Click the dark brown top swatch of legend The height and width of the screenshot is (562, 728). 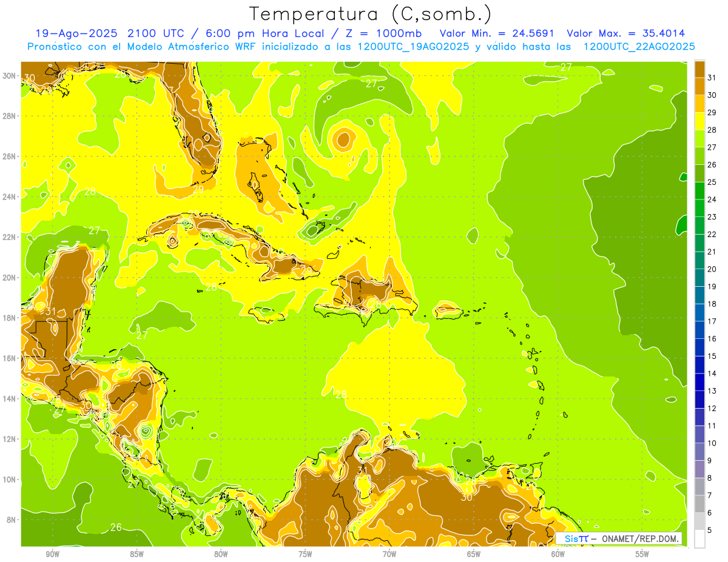pyautogui.click(x=699, y=69)
